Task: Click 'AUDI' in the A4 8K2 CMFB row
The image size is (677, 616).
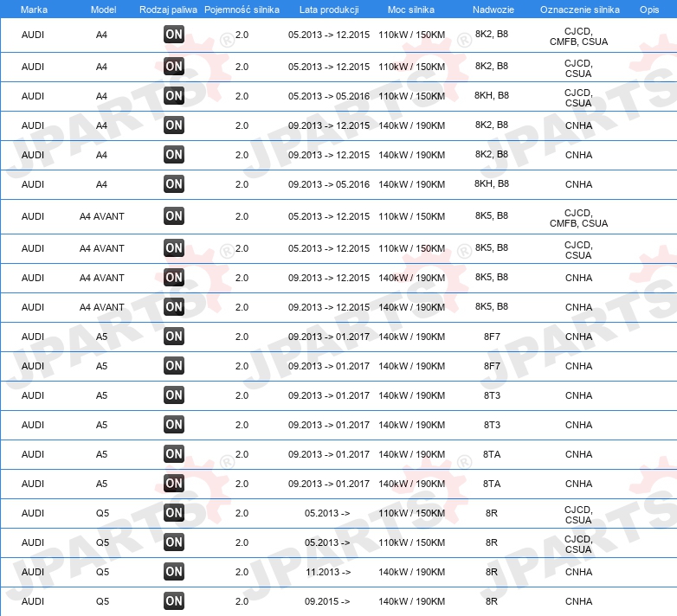Action: 33,35
